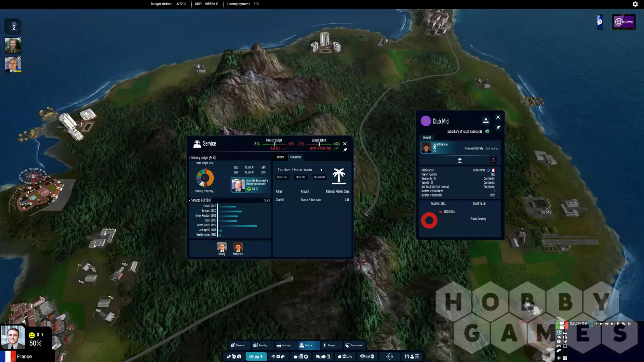Click the Railway union portrait

click(x=222, y=247)
